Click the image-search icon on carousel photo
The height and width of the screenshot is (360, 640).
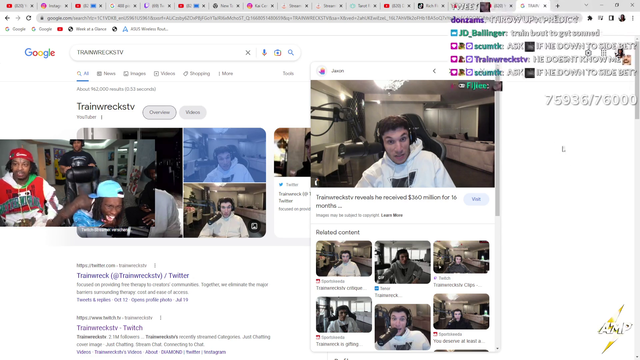tap(254, 226)
